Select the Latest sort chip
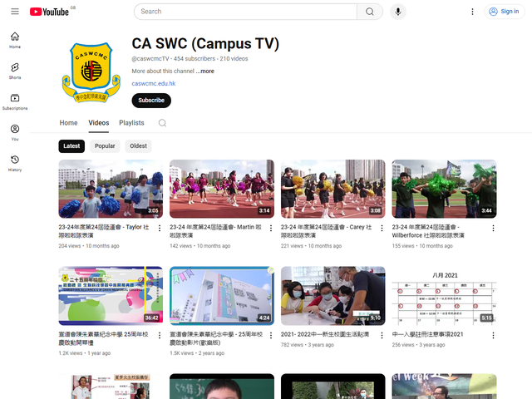532x399 pixels. coord(72,146)
